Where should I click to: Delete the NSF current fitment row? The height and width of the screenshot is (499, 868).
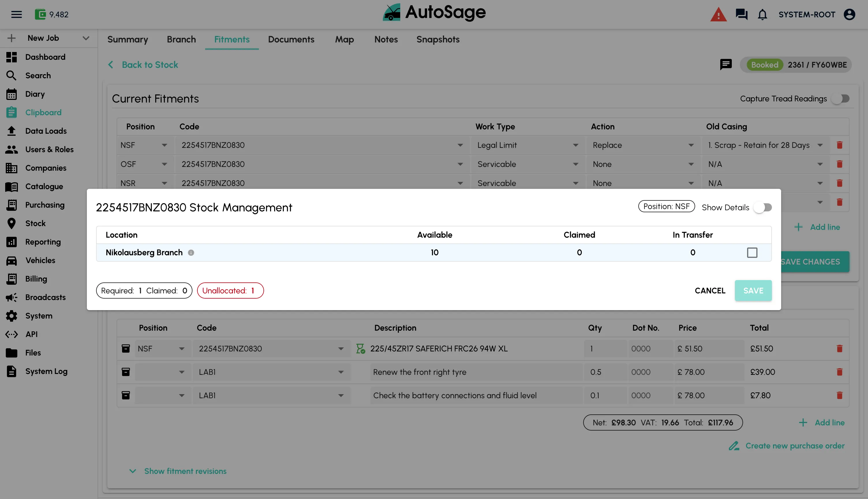click(x=839, y=145)
